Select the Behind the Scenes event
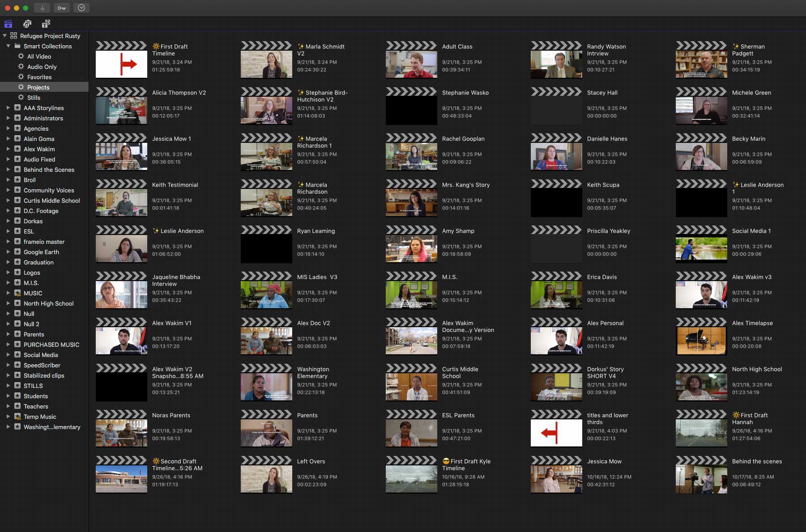The height and width of the screenshot is (532, 806). tap(44, 170)
